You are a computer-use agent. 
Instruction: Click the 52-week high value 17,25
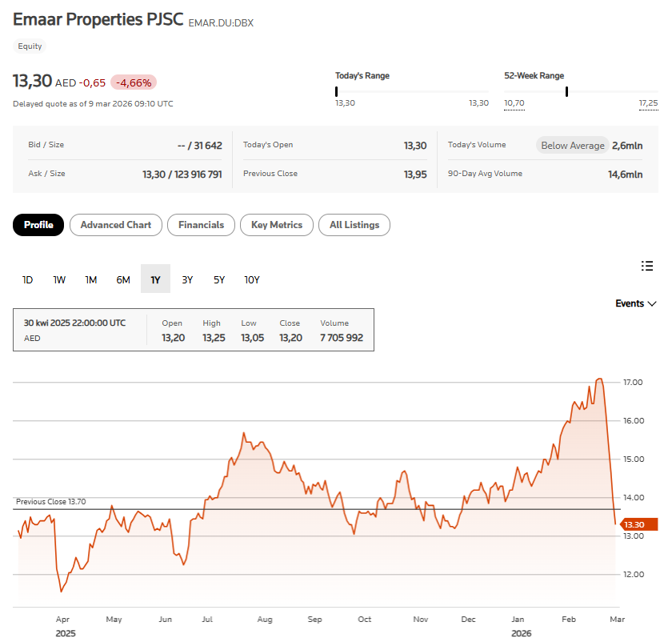[648, 103]
